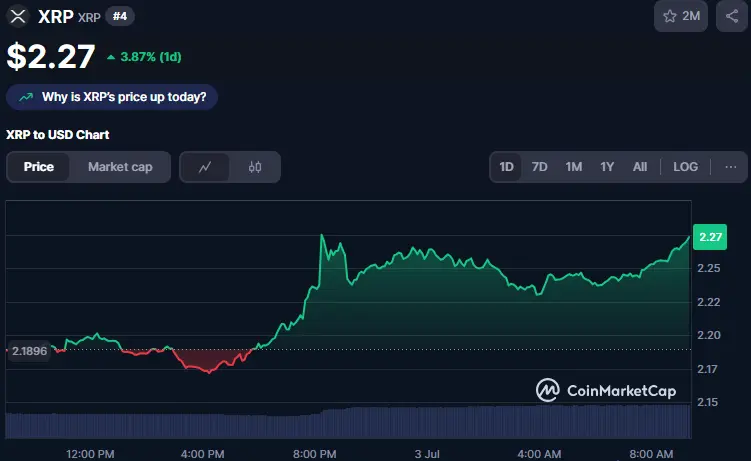751x461 pixels.
Task: Click the green 2.27 current price label
Action: pos(710,237)
